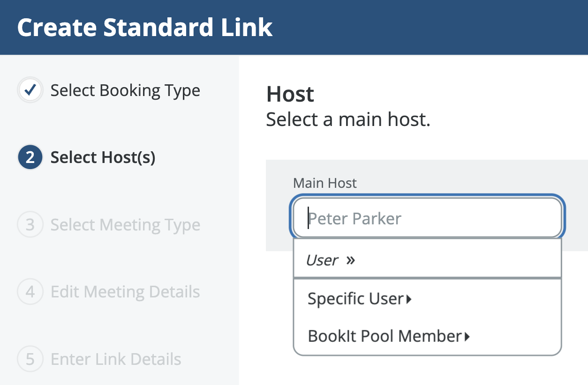Viewport: 588px width, 385px height.
Task: Click the Host section heading
Action: (290, 95)
